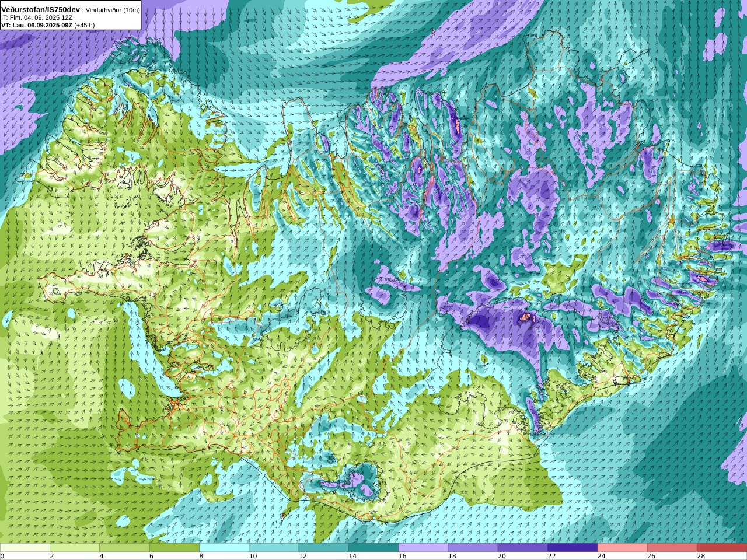Click the pale yellow 0–2 legend swatch

25,548
